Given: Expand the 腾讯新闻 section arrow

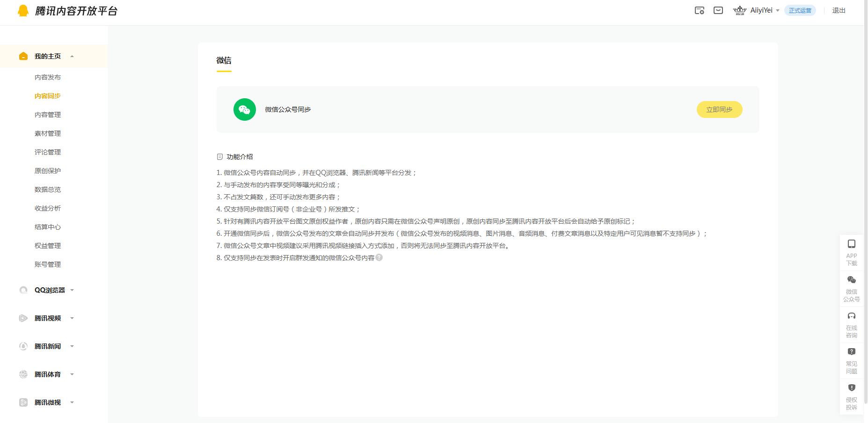Looking at the screenshot, I should coord(72,346).
